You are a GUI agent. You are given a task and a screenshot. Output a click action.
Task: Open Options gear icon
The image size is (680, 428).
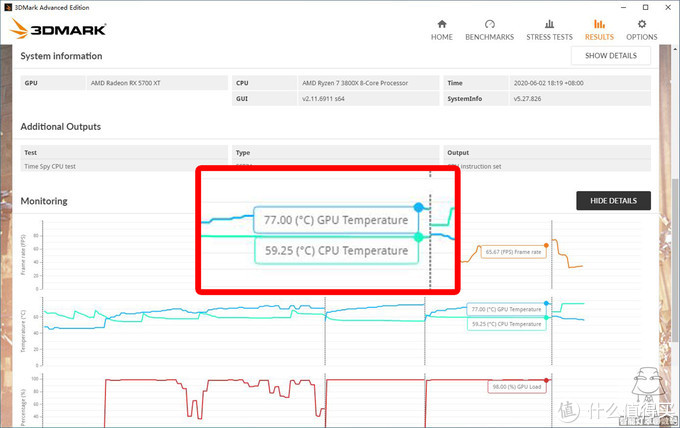(642, 24)
